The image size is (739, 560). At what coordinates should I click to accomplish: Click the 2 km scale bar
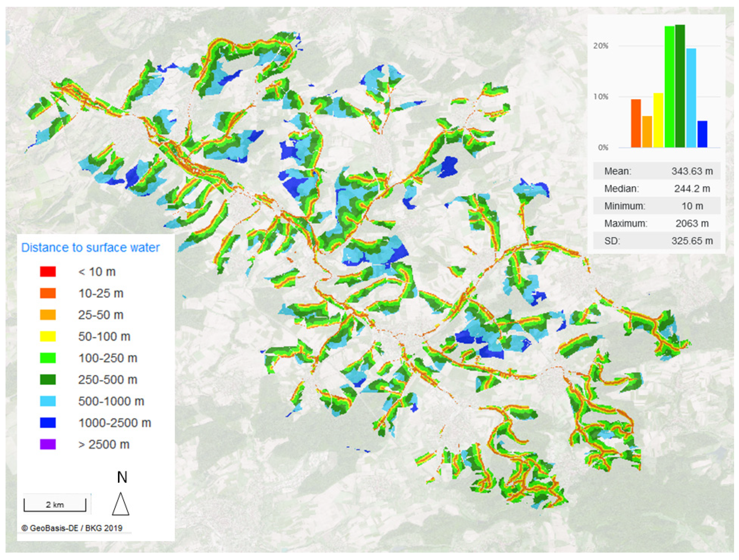tap(55, 505)
